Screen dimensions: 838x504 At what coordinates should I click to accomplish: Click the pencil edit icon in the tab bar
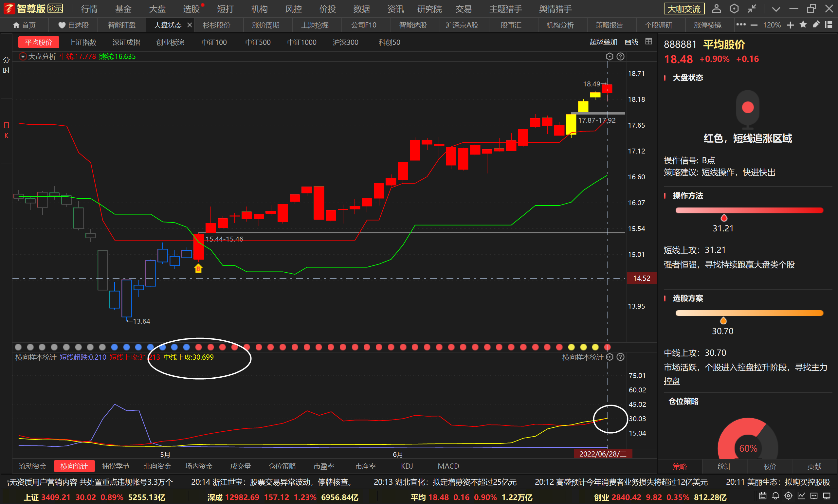pyautogui.click(x=816, y=25)
